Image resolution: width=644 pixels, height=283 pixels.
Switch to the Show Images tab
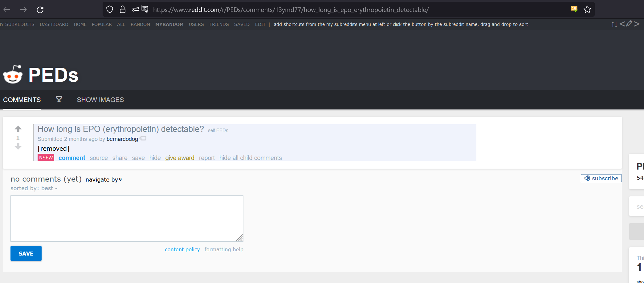tap(100, 100)
